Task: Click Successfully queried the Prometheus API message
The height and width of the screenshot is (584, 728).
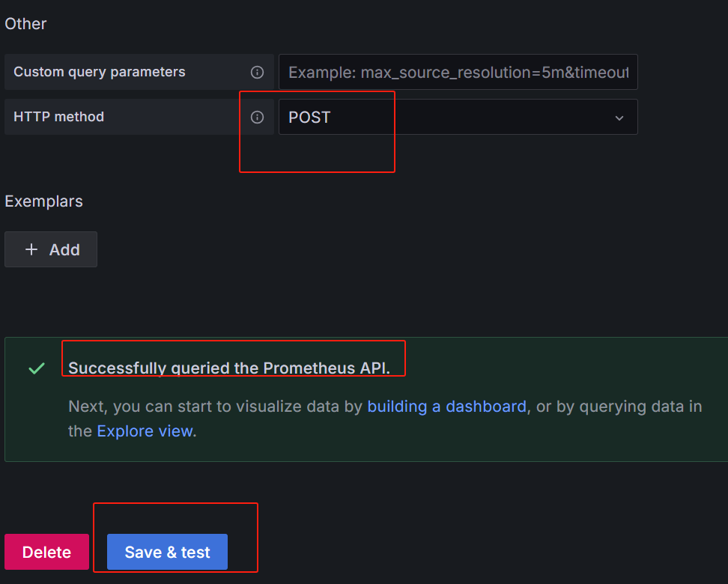Action: (x=229, y=368)
